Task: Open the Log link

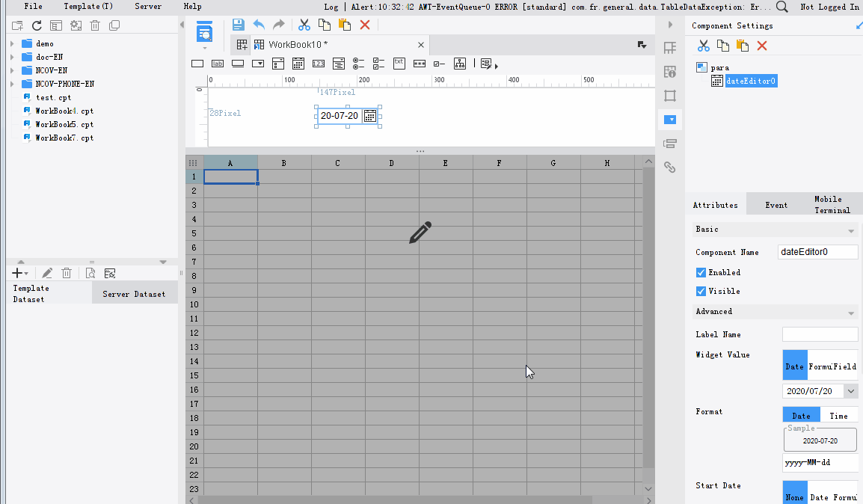Action: tap(331, 7)
